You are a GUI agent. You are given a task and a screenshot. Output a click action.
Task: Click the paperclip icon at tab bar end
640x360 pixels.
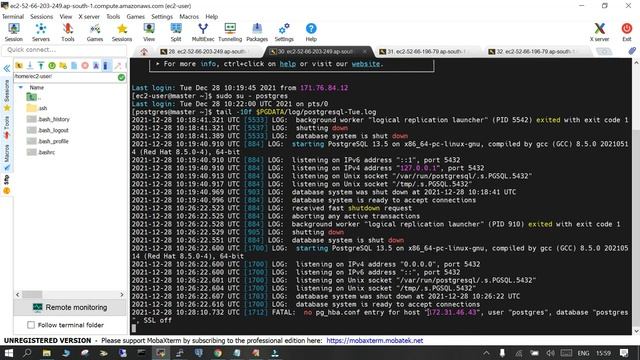(632, 51)
